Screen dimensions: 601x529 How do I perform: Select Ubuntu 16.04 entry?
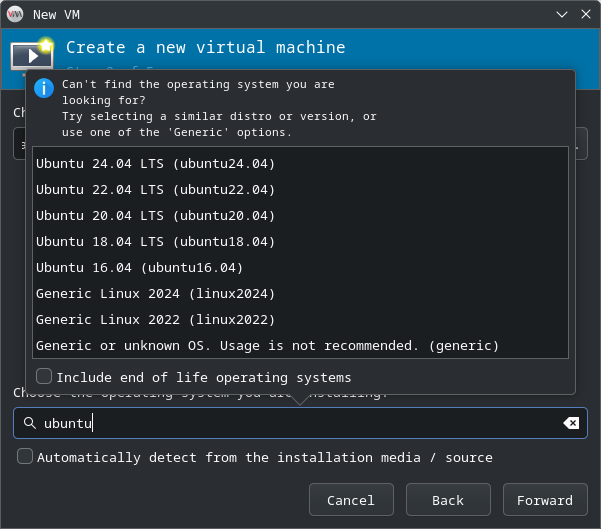[x=300, y=268]
